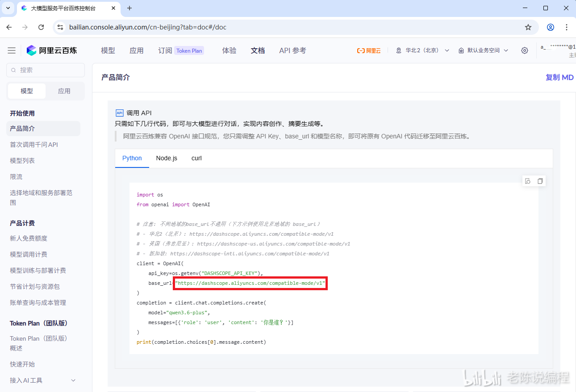Click the browser address bar URL
The image size is (576, 392).
(148, 27)
